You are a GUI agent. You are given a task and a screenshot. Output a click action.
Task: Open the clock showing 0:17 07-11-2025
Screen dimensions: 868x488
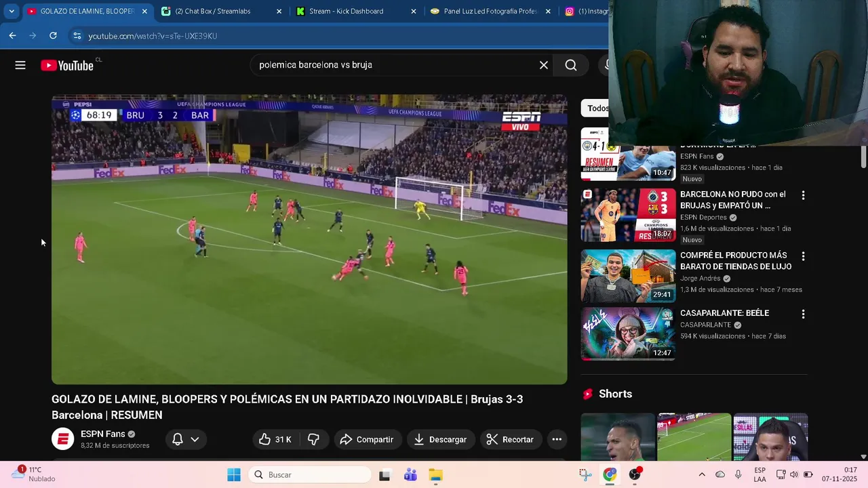click(840, 474)
